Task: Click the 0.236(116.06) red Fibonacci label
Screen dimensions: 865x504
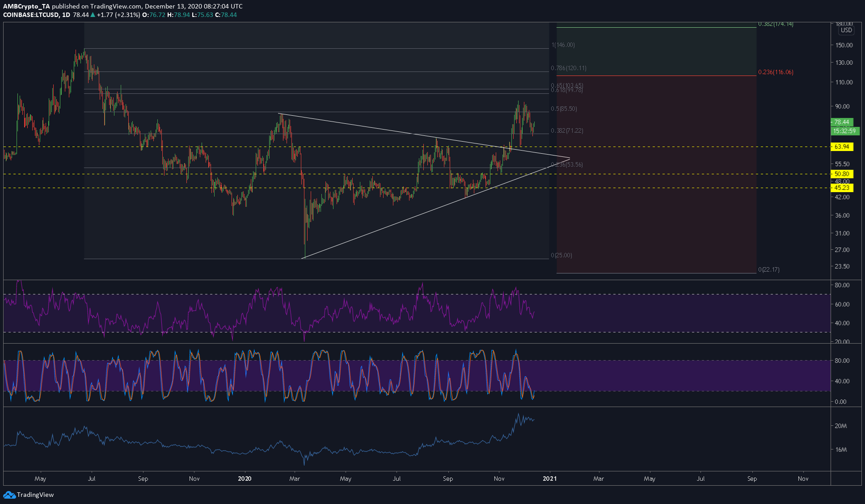Action: 776,72
